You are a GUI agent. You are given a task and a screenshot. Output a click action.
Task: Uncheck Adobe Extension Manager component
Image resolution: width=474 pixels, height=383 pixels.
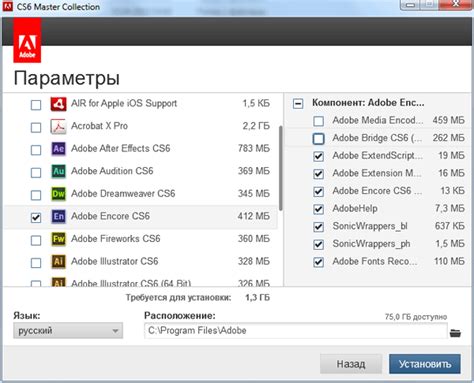coord(318,174)
